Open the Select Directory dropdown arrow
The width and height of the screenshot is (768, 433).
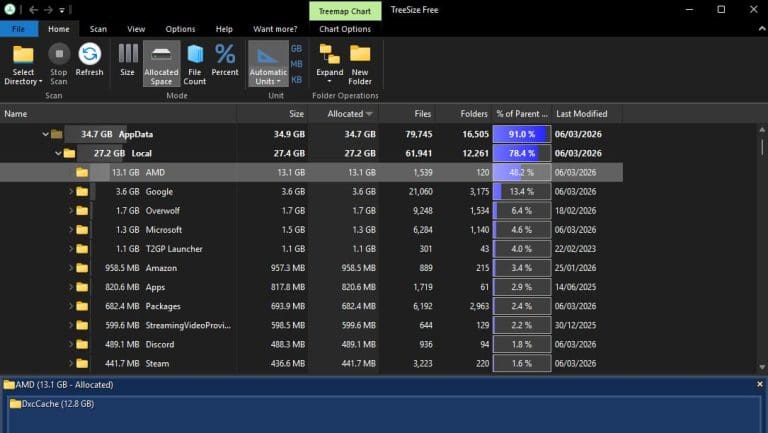pos(40,82)
